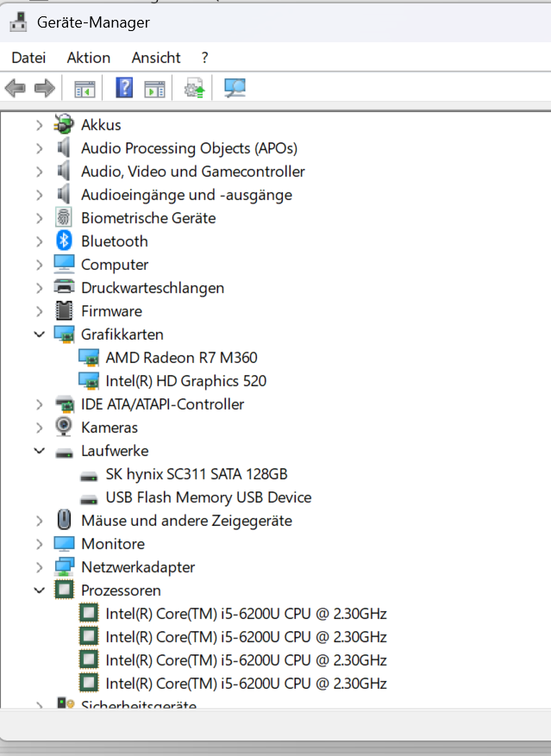Screen dimensions: 551x756
Task: Select AMD Radeon R7 M360
Action: pos(181,358)
